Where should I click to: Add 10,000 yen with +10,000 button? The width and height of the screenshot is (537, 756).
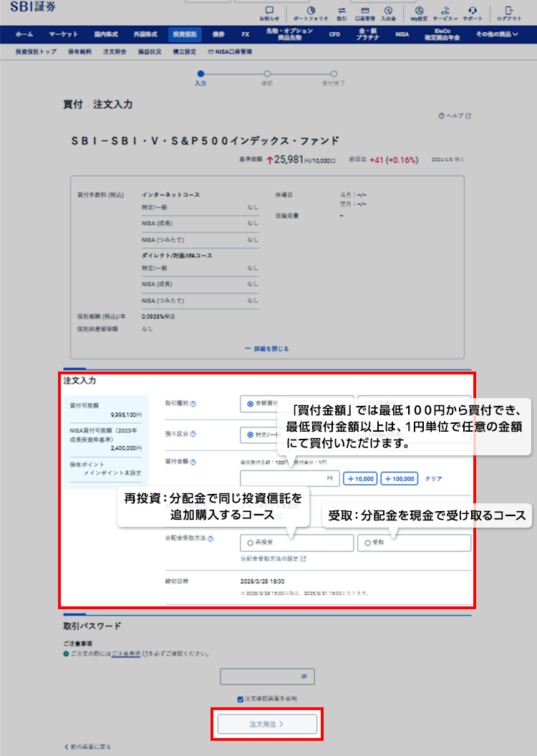click(x=360, y=479)
